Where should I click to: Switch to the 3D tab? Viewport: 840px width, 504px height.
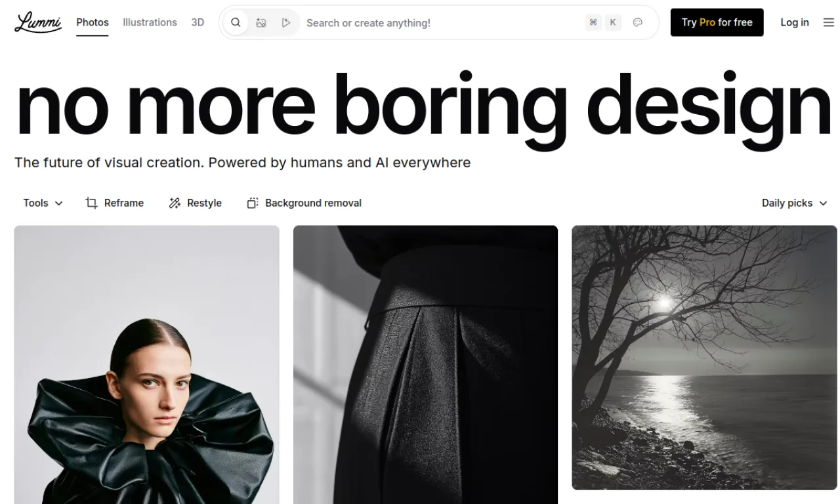(x=198, y=22)
